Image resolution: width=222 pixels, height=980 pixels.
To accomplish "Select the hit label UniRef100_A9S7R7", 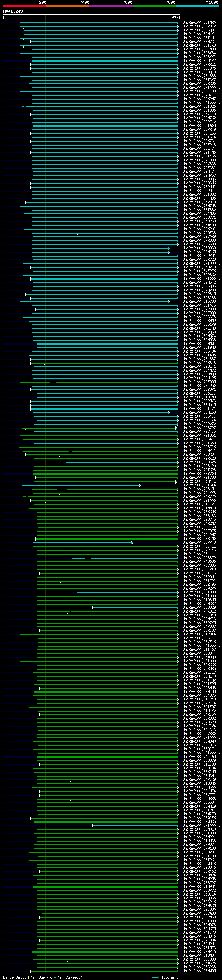I will (199, 428).
